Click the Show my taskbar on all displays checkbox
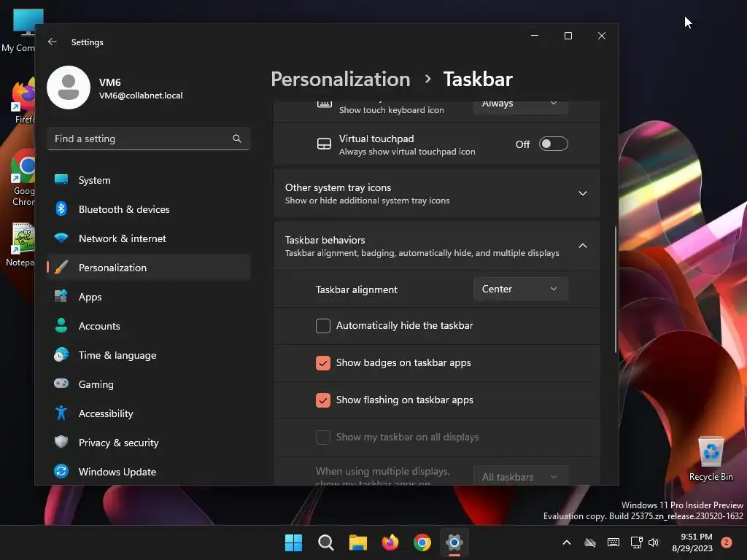The height and width of the screenshot is (560, 747). 323,437
